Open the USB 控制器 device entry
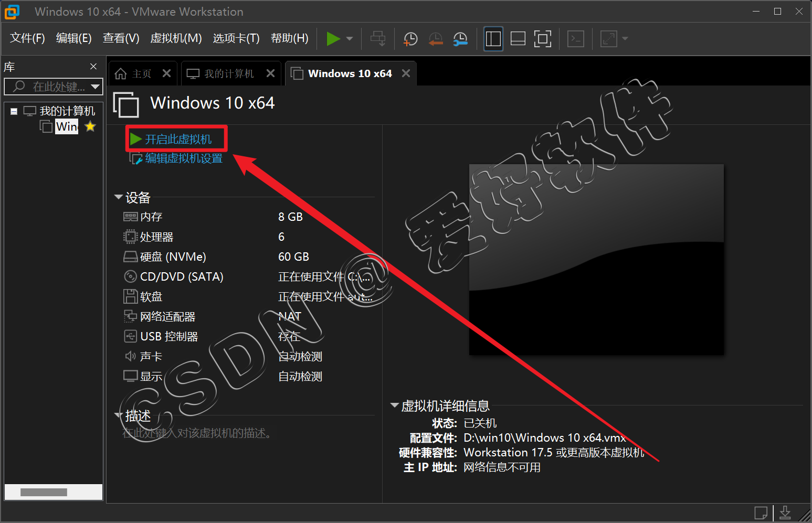Viewport: 812px width, 523px height. point(169,336)
